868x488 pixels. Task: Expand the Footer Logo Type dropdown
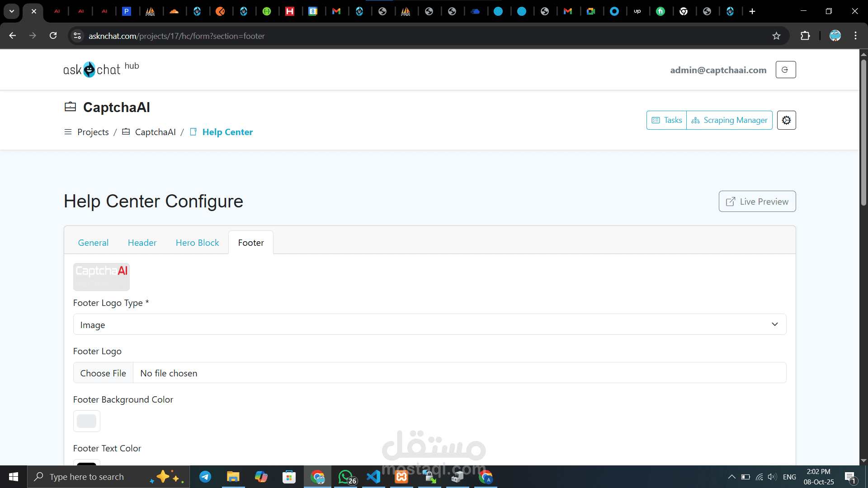[x=429, y=324]
